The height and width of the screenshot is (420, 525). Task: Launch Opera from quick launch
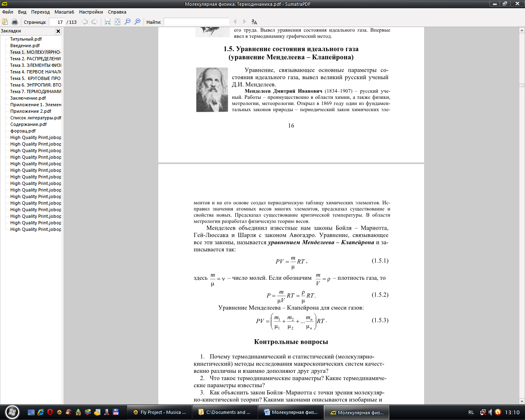[x=50, y=412]
